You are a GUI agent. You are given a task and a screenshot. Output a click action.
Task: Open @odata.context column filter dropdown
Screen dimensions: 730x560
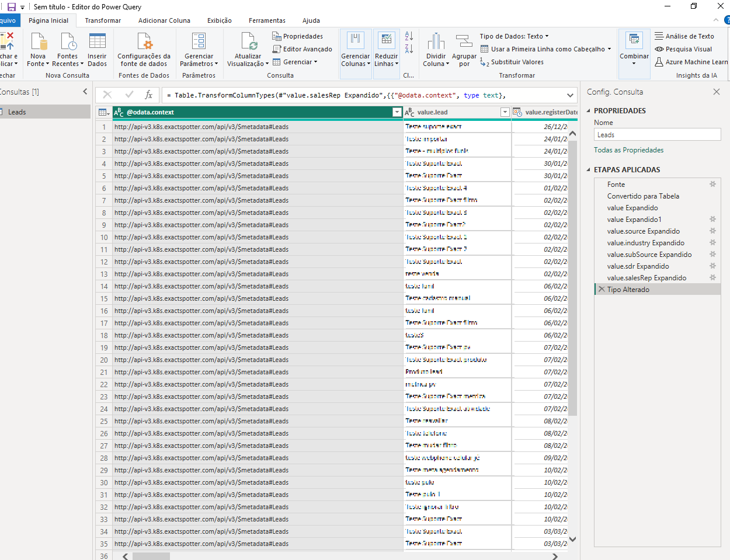click(397, 112)
